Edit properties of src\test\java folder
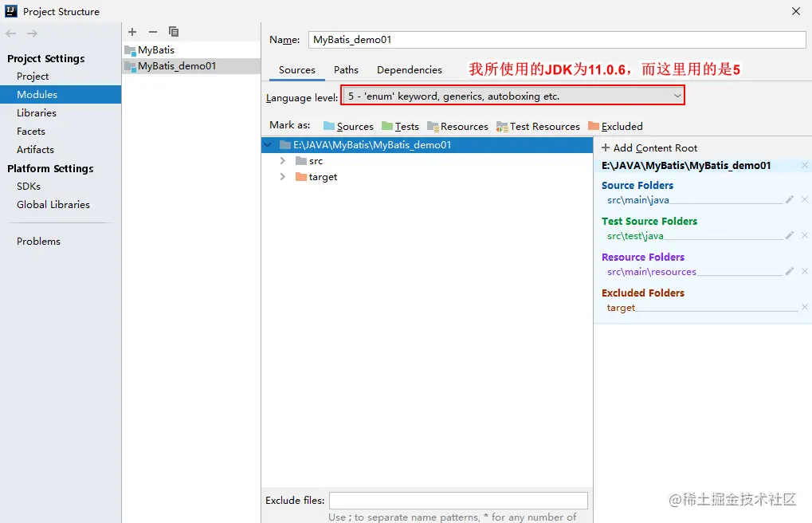Viewport: 812px width, 523px height. [x=789, y=235]
